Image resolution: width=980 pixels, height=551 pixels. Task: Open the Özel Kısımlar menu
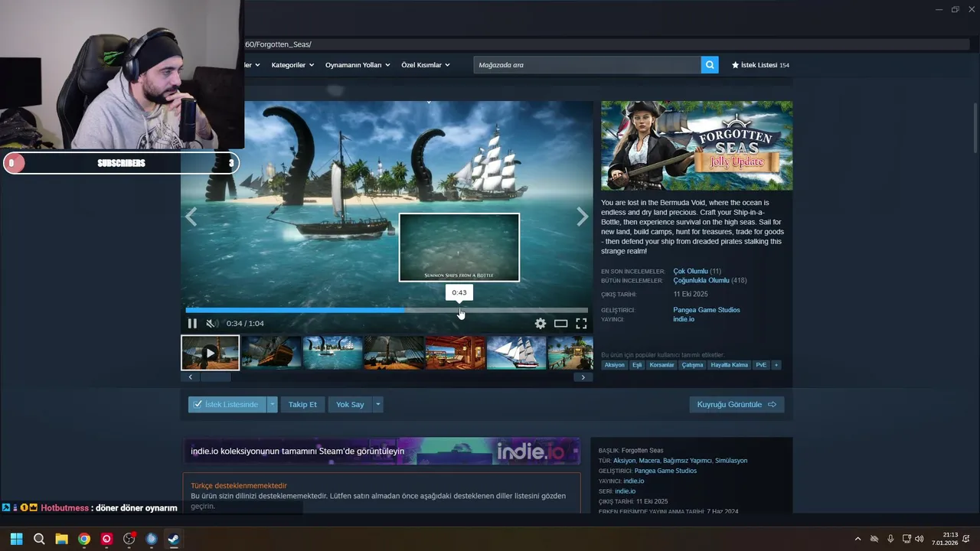[426, 65]
